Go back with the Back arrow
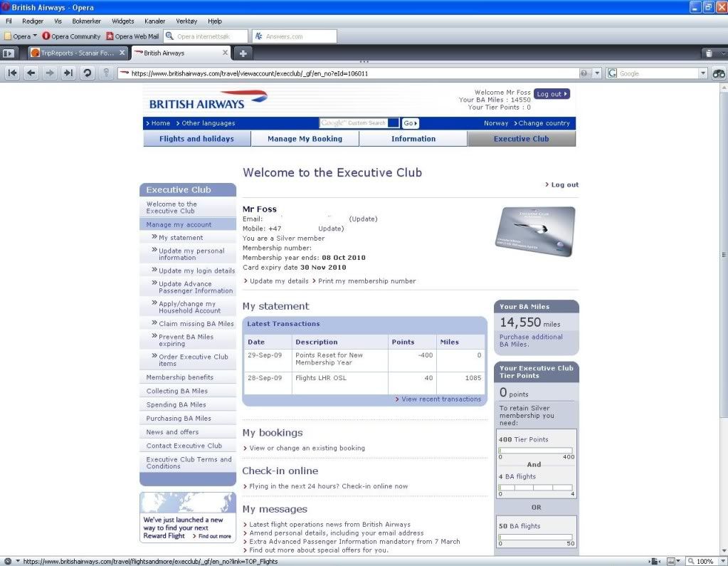The height and width of the screenshot is (566, 728). [x=31, y=73]
